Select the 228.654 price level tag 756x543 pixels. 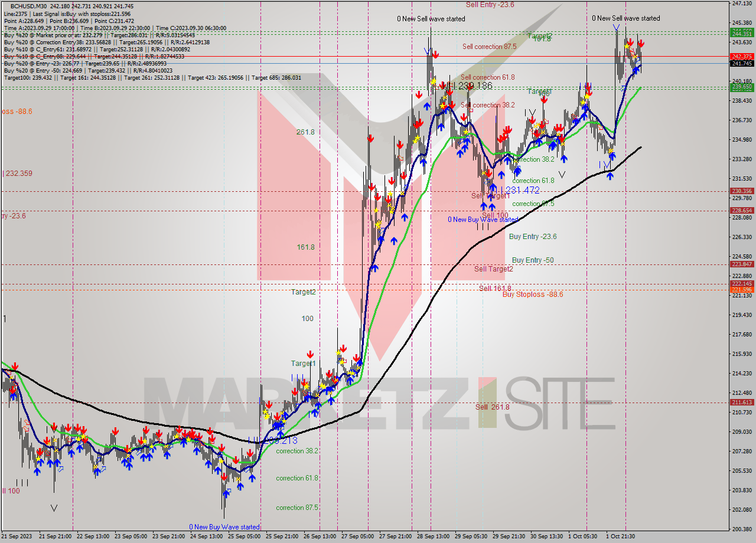[x=742, y=210]
